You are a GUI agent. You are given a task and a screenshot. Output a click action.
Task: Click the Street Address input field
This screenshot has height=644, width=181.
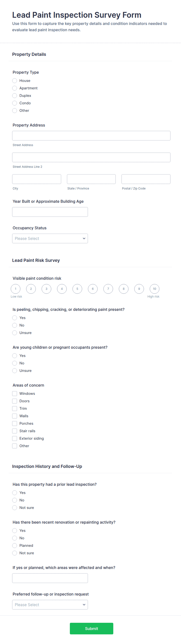91,135
